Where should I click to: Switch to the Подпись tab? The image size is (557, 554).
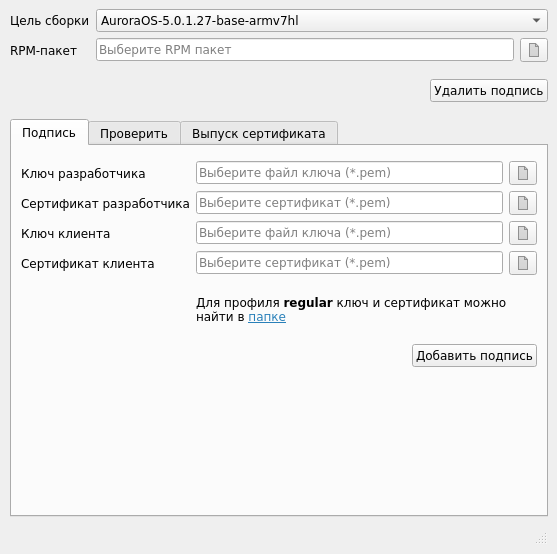pos(49,132)
